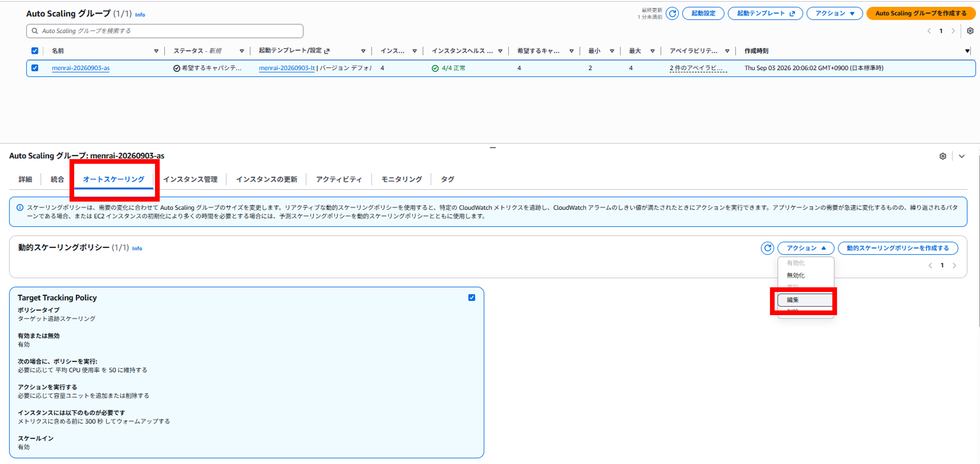980x464 pixels.
Task: Sort by 希望するキャパシティ column arrow
Action: pyautogui.click(x=571, y=51)
